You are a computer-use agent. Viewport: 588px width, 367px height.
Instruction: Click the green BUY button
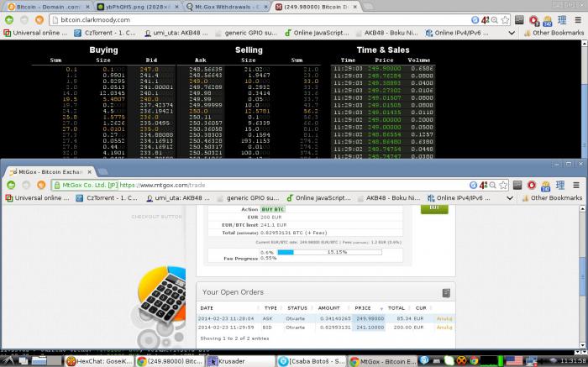pyautogui.click(x=434, y=209)
